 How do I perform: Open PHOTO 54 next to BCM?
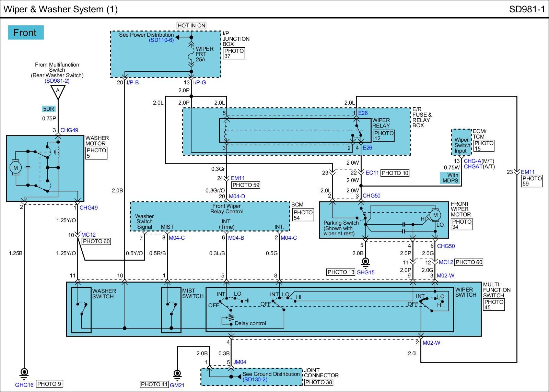pos(303,215)
